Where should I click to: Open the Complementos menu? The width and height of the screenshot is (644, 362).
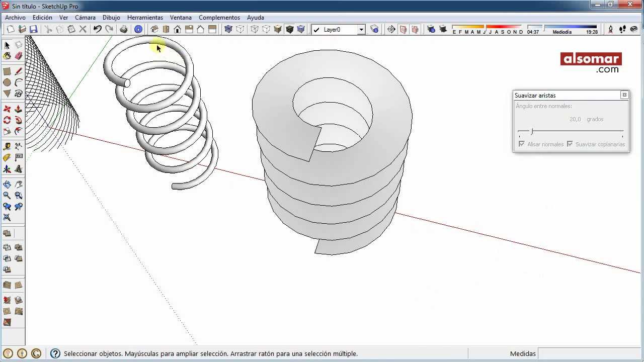[219, 18]
